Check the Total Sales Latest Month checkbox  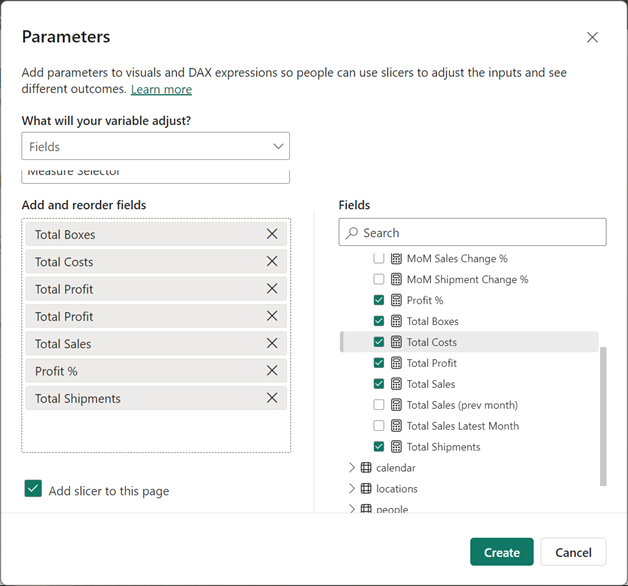click(x=378, y=425)
